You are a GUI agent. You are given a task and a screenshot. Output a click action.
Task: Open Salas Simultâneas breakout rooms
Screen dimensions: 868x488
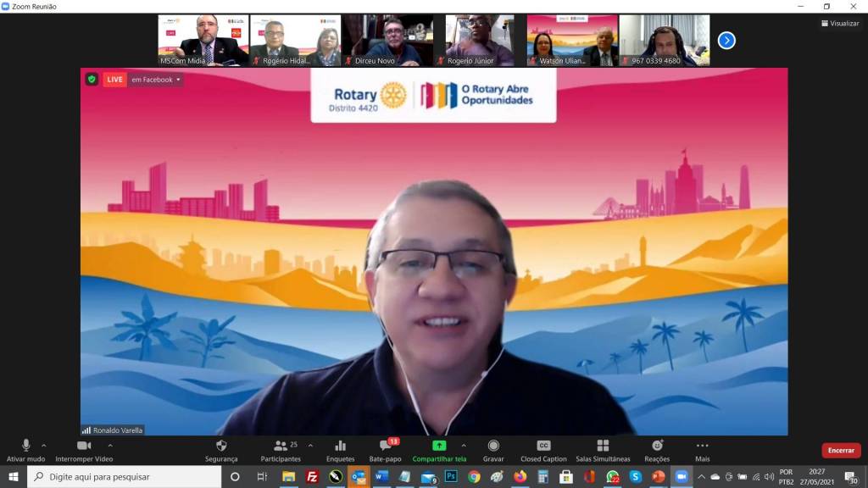[603, 446]
